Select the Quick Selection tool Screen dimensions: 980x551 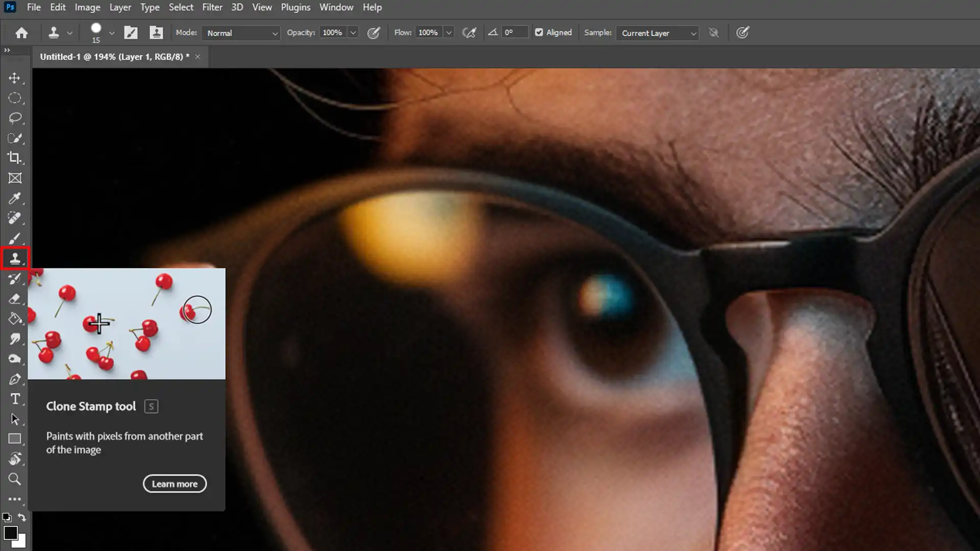click(x=15, y=138)
